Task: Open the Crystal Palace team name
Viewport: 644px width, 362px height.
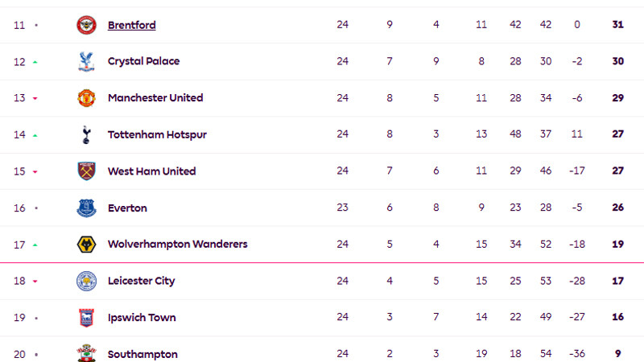Action: (x=144, y=61)
